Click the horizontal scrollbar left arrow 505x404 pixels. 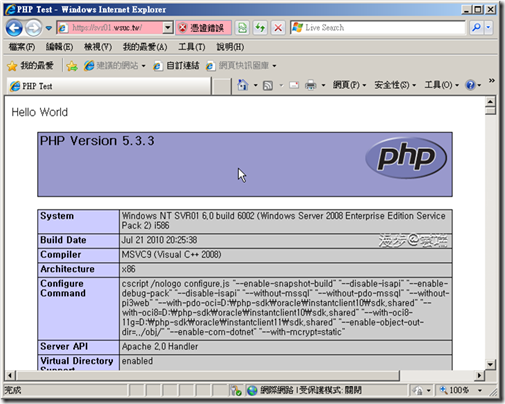click(10, 376)
